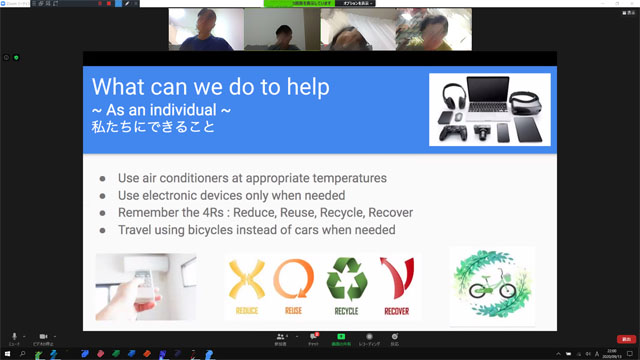
Task: Open the Windows Start menu
Action: click(x=7, y=354)
